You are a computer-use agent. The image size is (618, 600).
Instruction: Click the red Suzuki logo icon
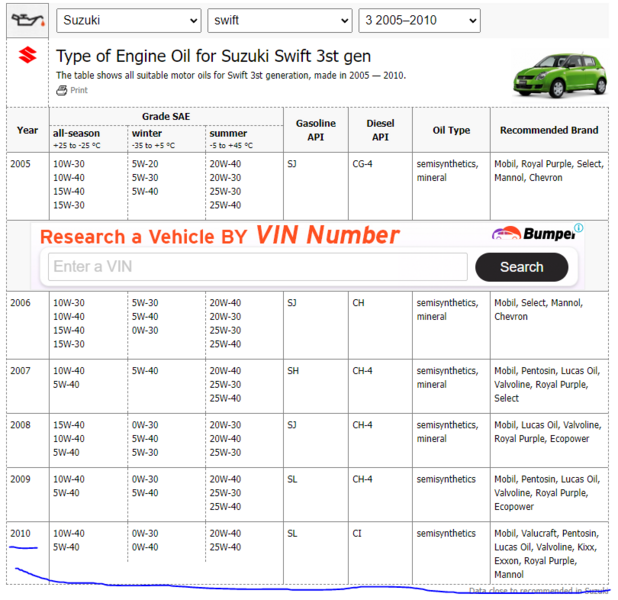[28, 55]
